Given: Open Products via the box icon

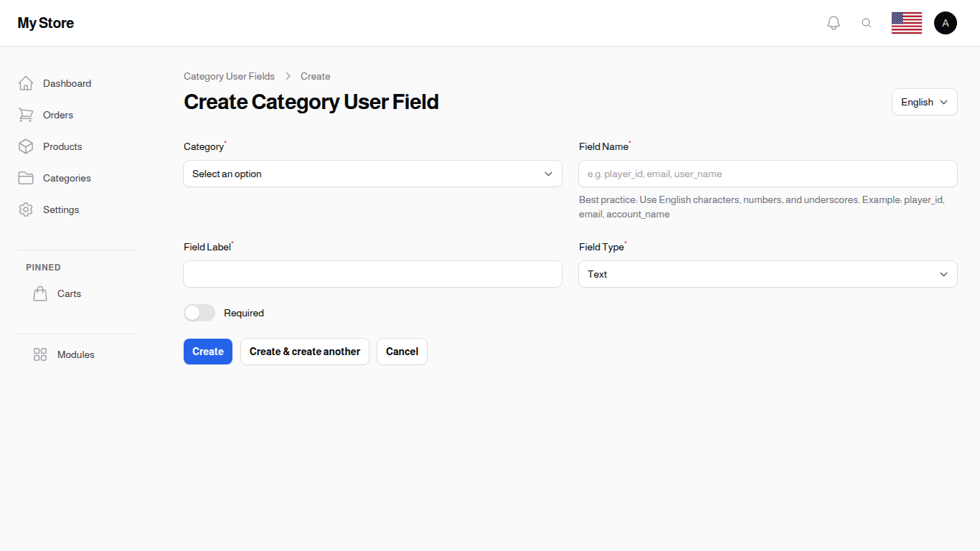Looking at the screenshot, I should (x=26, y=146).
